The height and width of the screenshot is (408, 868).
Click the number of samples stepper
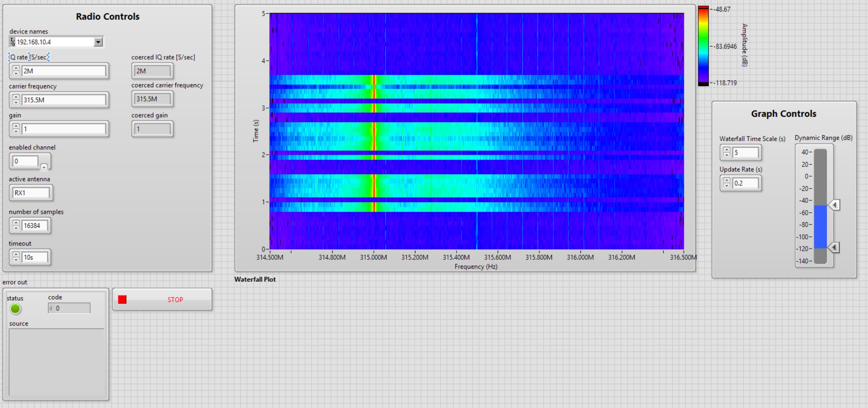click(x=16, y=225)
